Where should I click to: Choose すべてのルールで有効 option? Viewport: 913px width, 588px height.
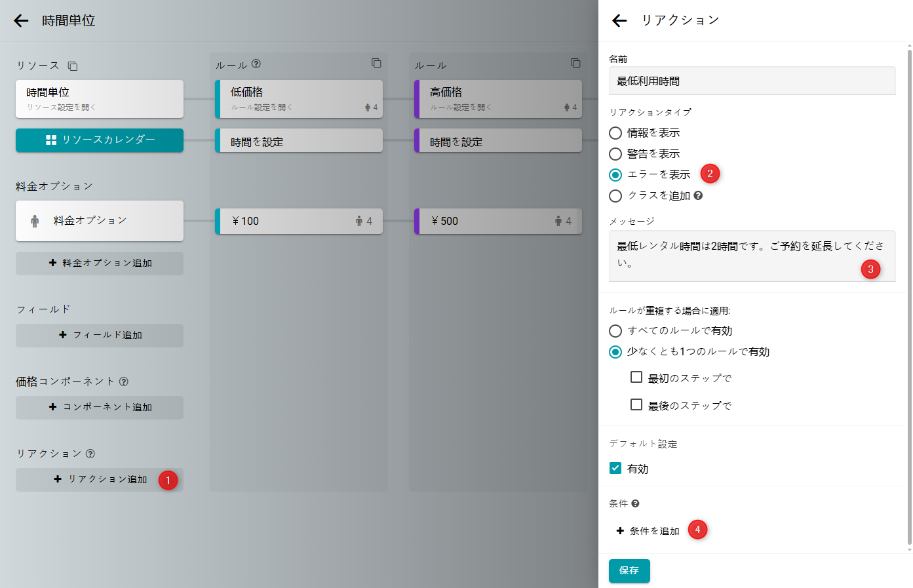pyautogui.click(x=615, y=331)
